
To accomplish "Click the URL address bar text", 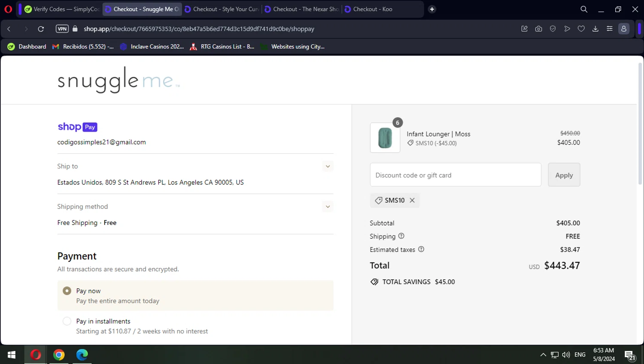I will point(199,29).
